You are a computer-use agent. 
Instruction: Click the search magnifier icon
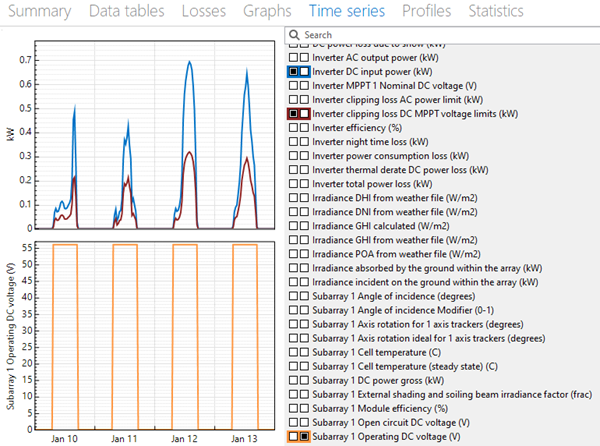(x=294, y=35)
